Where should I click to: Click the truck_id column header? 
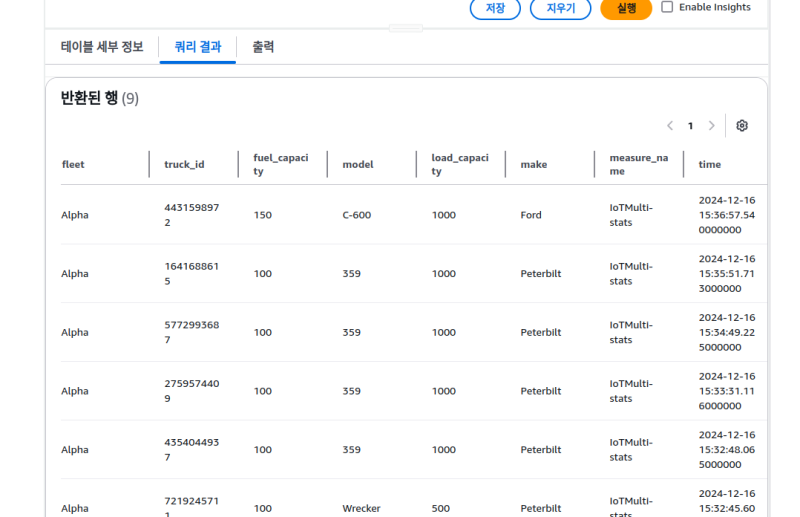click(184, 164)
